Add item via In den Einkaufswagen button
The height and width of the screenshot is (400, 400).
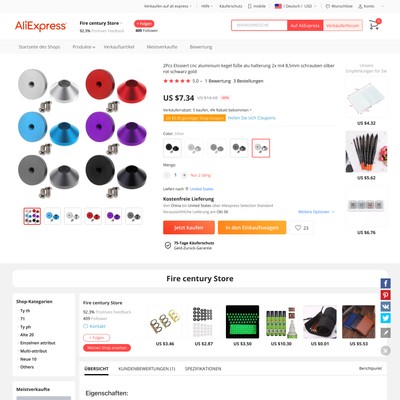252,228
